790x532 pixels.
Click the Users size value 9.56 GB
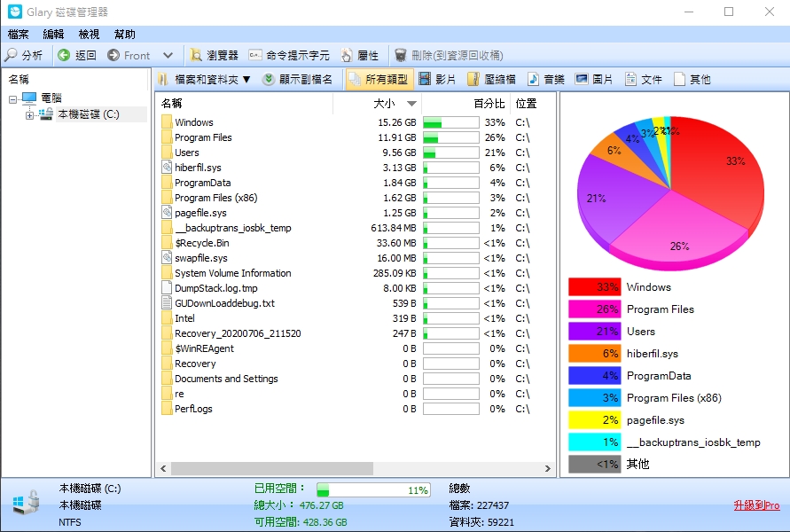[x=399, y=153]
